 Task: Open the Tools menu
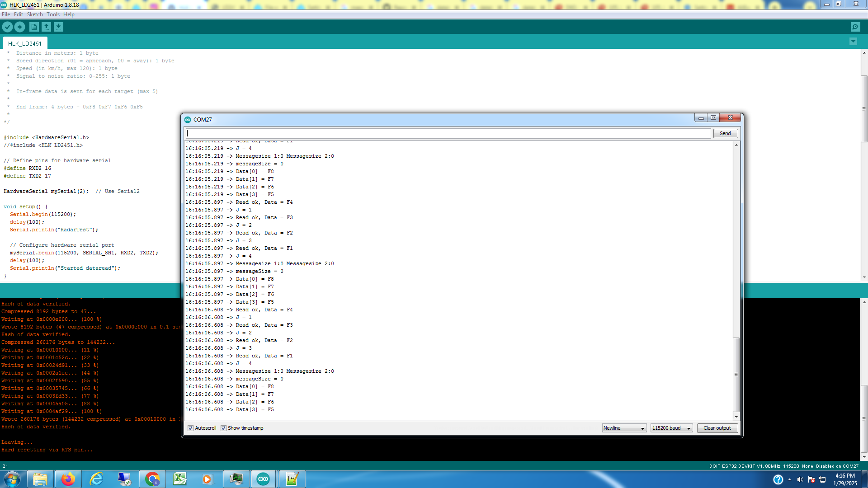coord(53,14)
